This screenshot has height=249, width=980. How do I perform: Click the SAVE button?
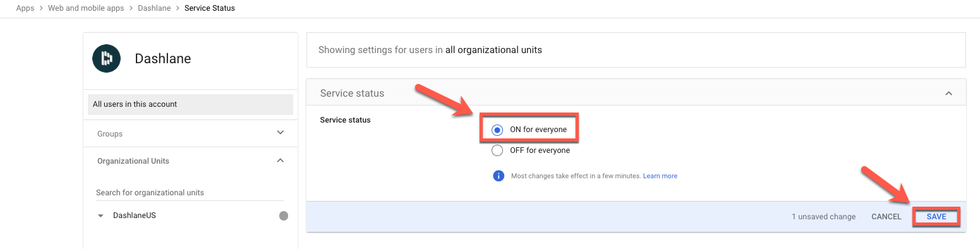pos(936,217)
